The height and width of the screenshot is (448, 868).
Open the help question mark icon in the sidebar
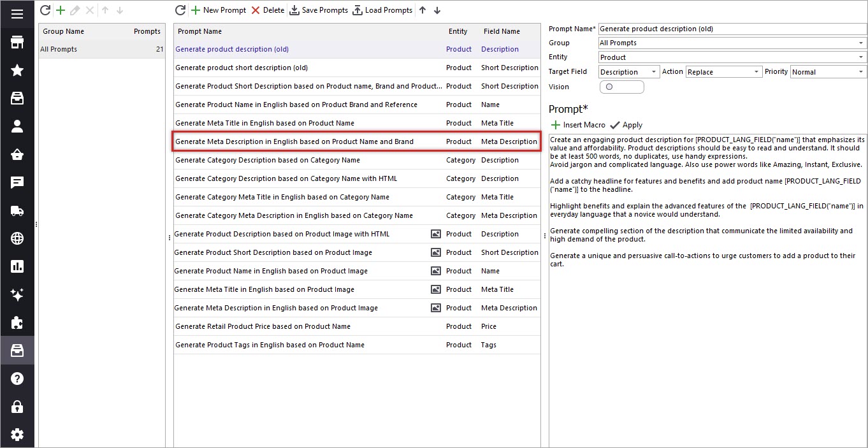pyautogui.click(x=17, y=379)
